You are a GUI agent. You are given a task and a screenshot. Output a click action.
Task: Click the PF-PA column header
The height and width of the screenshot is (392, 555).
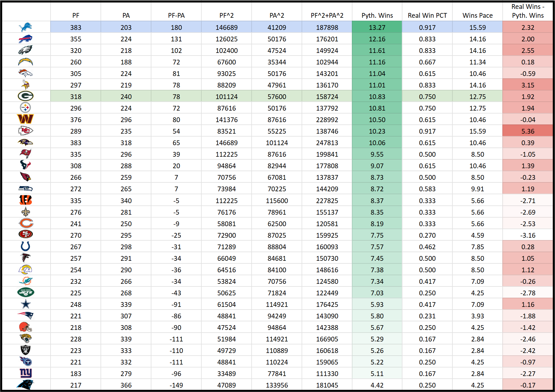tap(176, 15)
